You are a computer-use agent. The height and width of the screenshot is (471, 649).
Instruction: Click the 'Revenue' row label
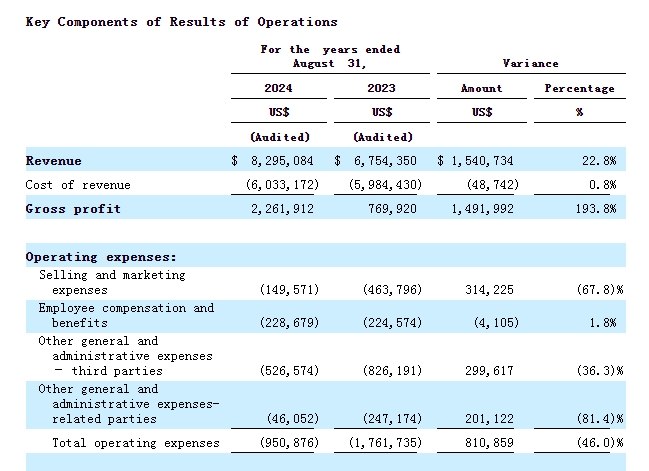coord(54,160)
